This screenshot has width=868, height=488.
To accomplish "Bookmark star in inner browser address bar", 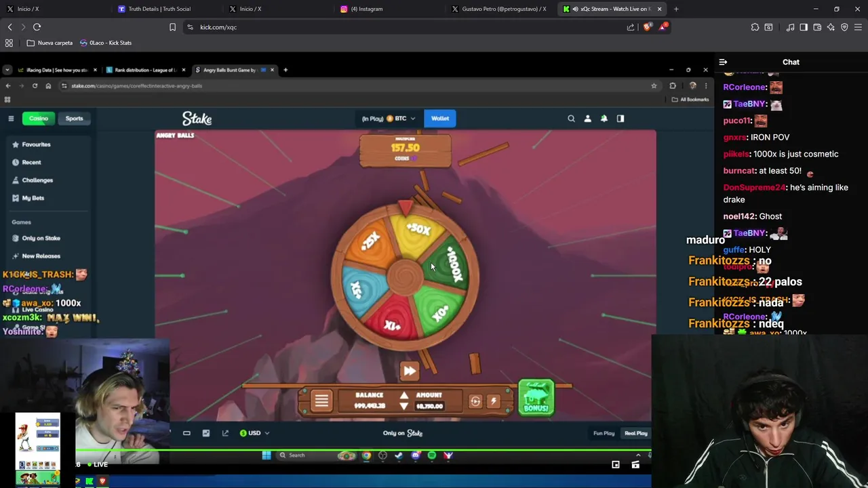I will tap(654, 86).
